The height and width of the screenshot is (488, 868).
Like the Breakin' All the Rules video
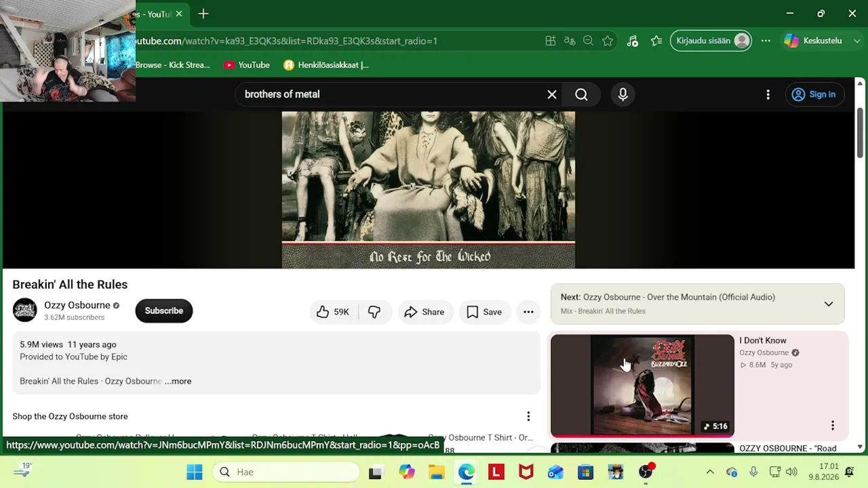coord(332,312)
